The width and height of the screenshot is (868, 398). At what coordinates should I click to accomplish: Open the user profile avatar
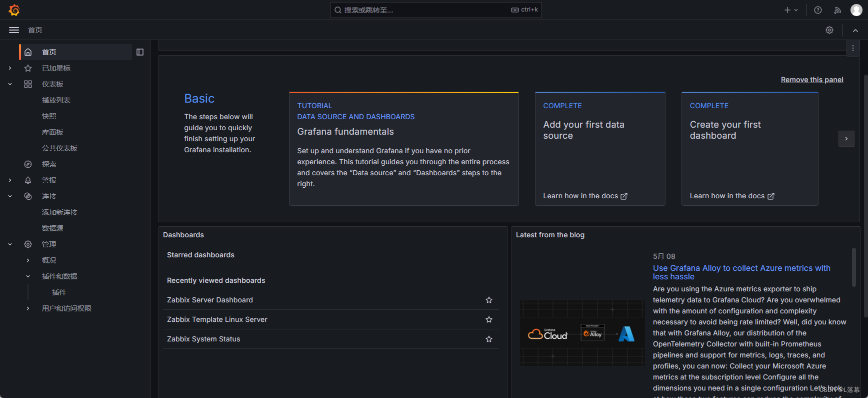point(856,10)
